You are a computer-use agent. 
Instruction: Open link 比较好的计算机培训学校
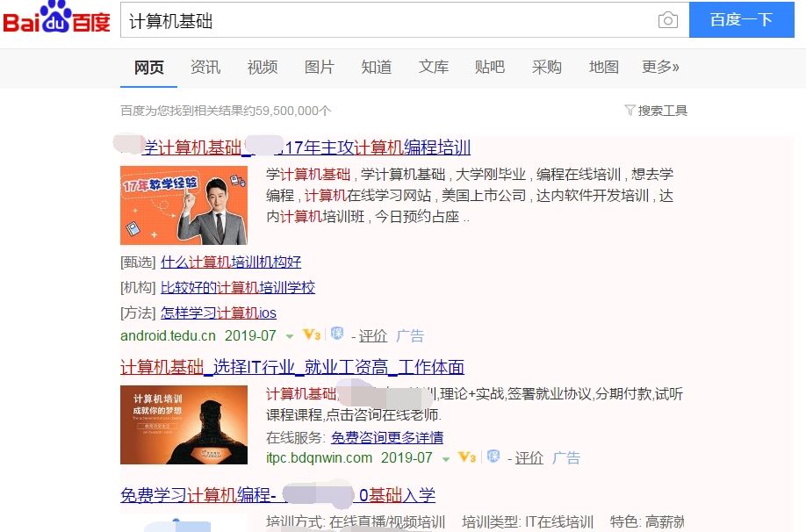[x=237, y=287]
